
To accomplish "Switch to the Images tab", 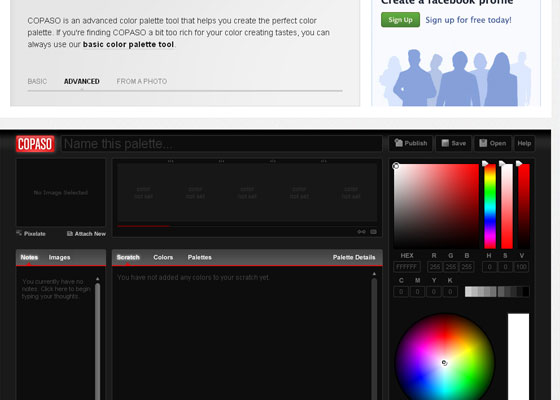I will click(59, 257).
